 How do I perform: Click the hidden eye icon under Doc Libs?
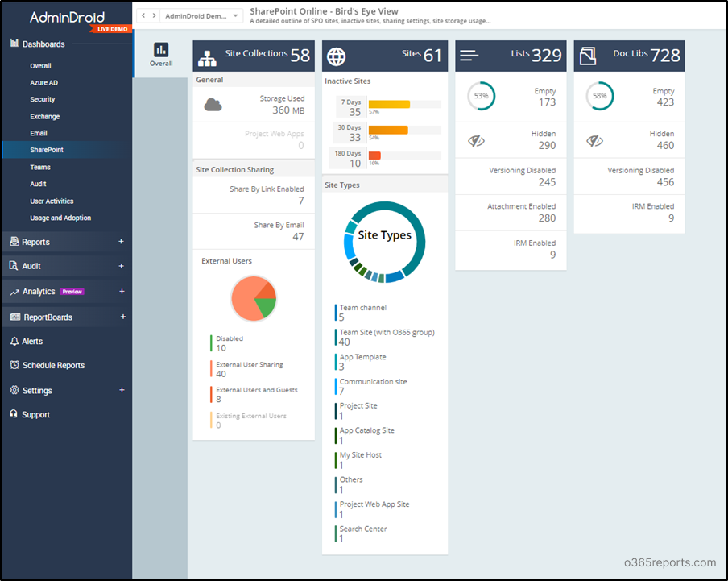(594, 141)
